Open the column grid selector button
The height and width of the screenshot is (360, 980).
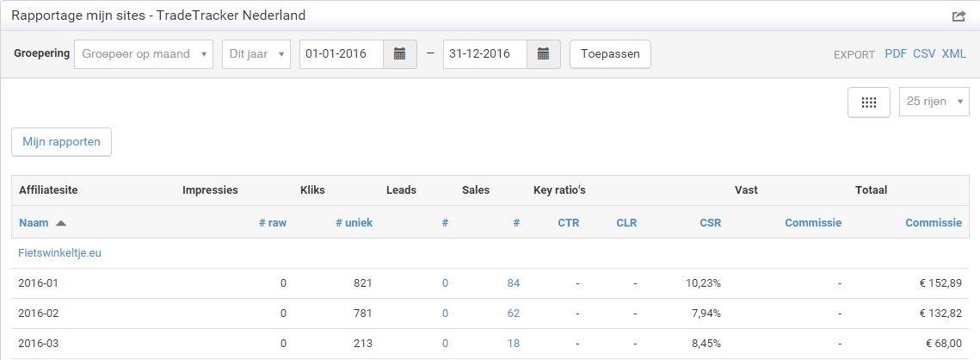(x=869, y=102)
